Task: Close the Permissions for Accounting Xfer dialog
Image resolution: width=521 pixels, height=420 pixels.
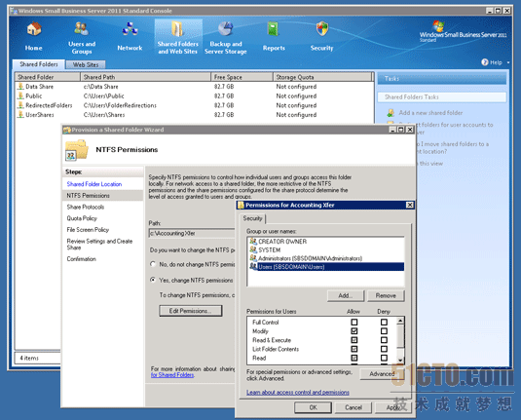Action: (x=410, y=205)
